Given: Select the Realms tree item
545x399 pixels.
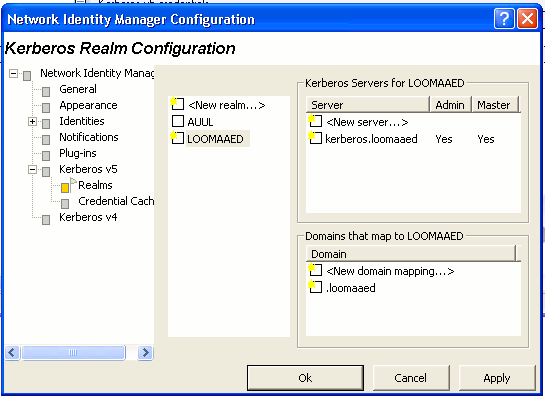Looking at the screenshot, I should (x=95, y=185).
